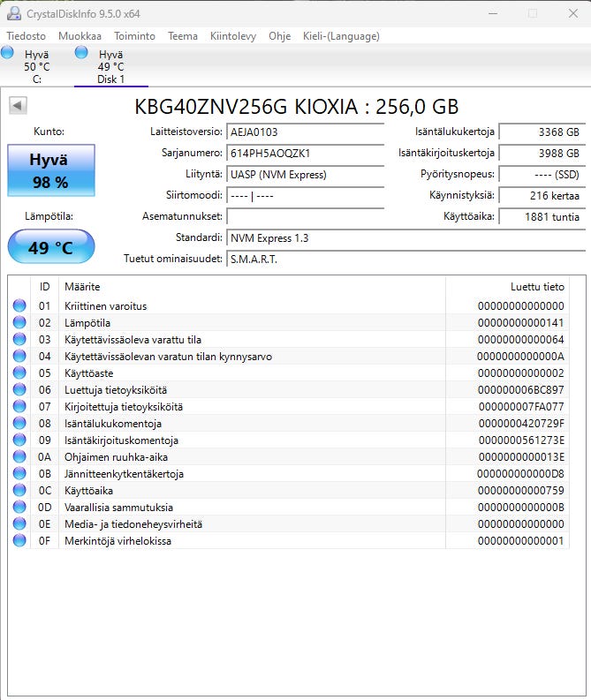
Task: Click status orb of attribute 0C Käyttöaika
Action: (19, 490)
